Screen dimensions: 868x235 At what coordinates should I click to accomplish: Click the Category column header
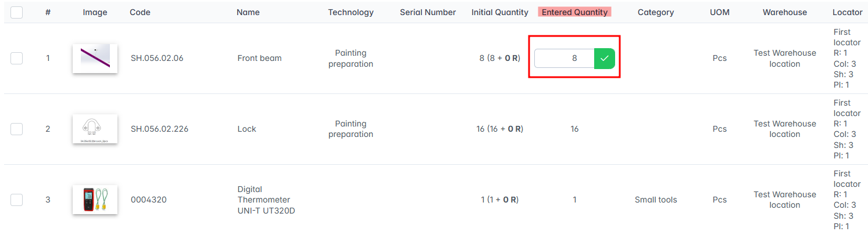tap(655, 12)
